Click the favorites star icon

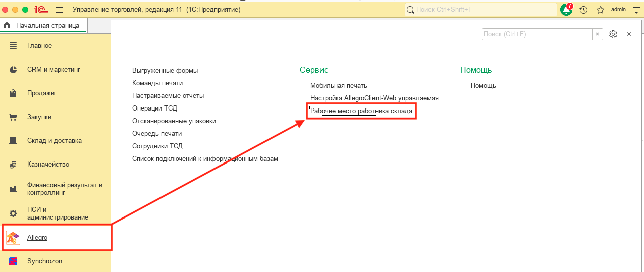600,10
